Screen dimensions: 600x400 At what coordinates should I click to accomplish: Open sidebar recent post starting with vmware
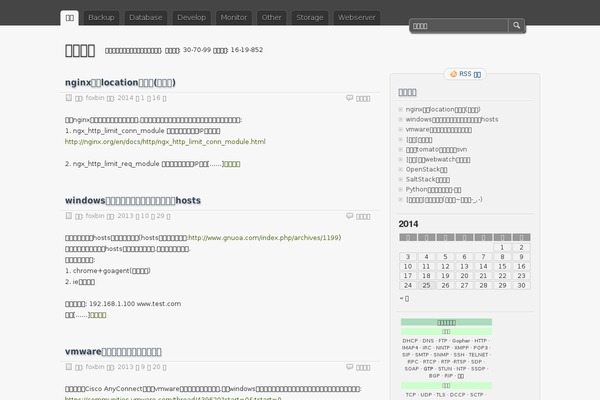pos(439,130)
